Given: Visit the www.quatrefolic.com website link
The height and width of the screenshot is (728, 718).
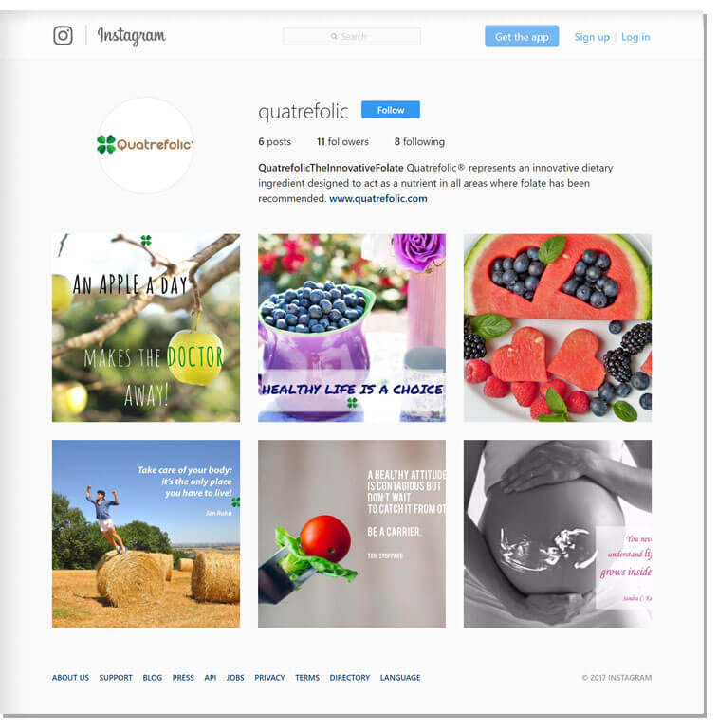Looking at the screenshot, I should (x=378, y=199).
